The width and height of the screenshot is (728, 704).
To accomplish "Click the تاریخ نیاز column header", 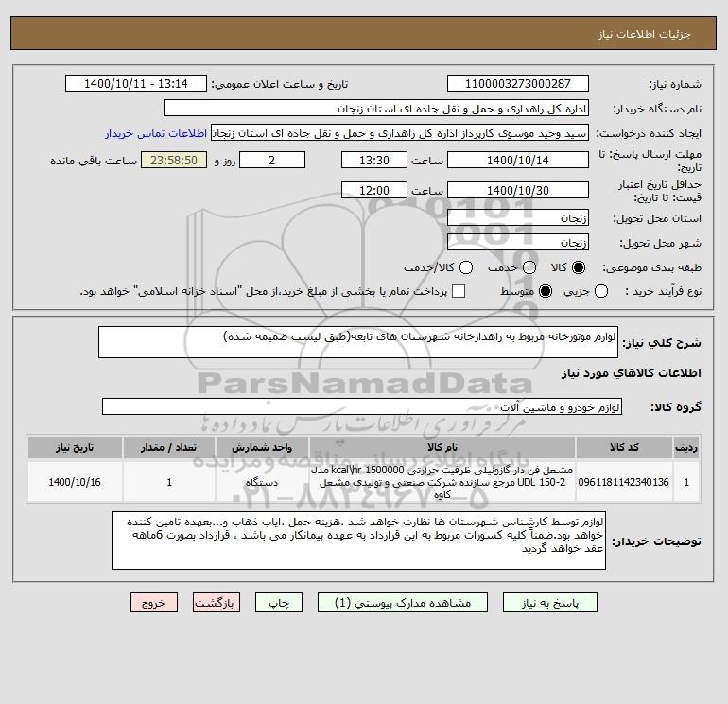I will click(x=75, y=447).
